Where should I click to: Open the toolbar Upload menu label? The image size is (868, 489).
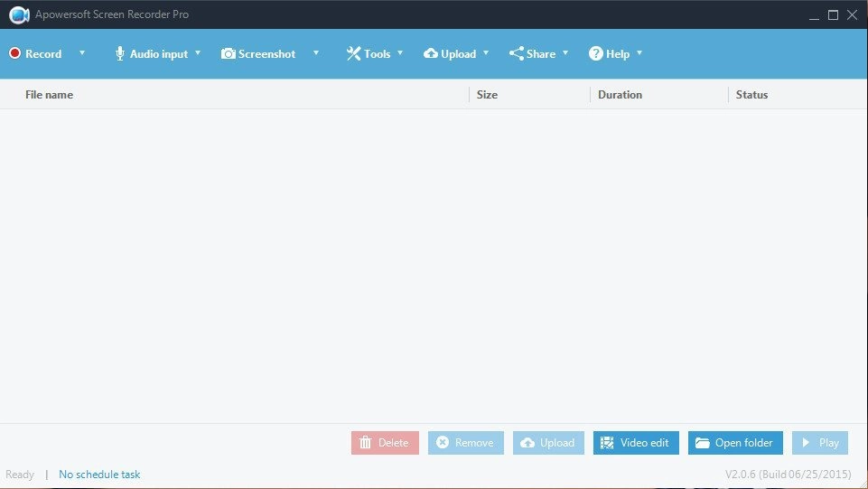pyautogui.click(x=458, y=54)
